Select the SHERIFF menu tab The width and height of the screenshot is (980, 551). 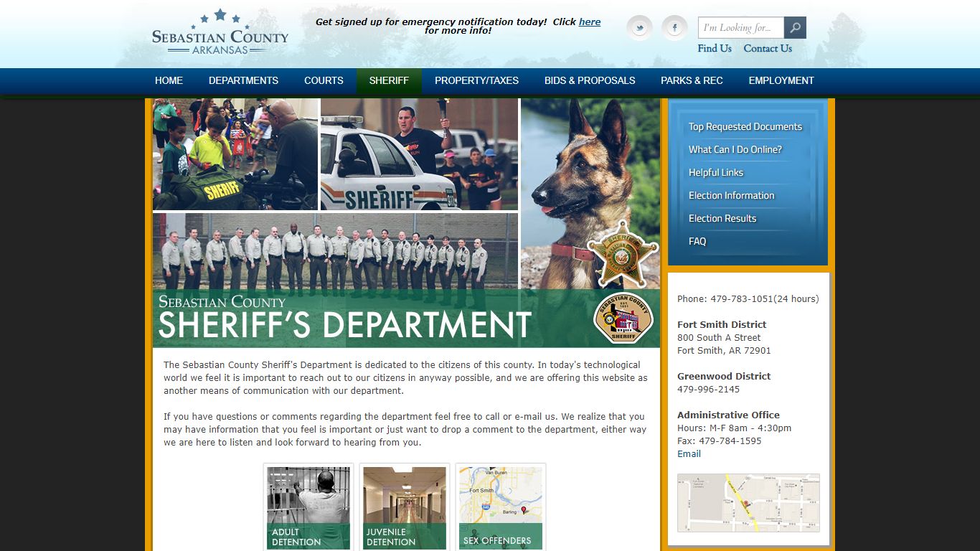click(389, 80)
